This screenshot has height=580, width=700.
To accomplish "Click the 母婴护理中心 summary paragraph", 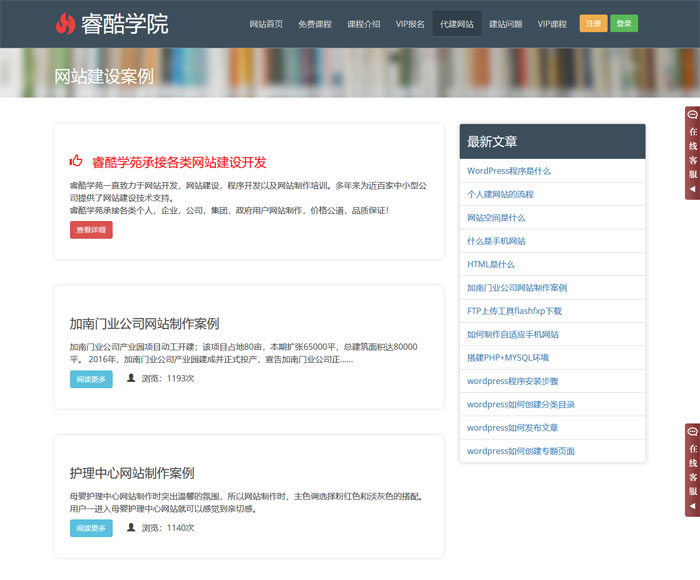I will [247, 502].
